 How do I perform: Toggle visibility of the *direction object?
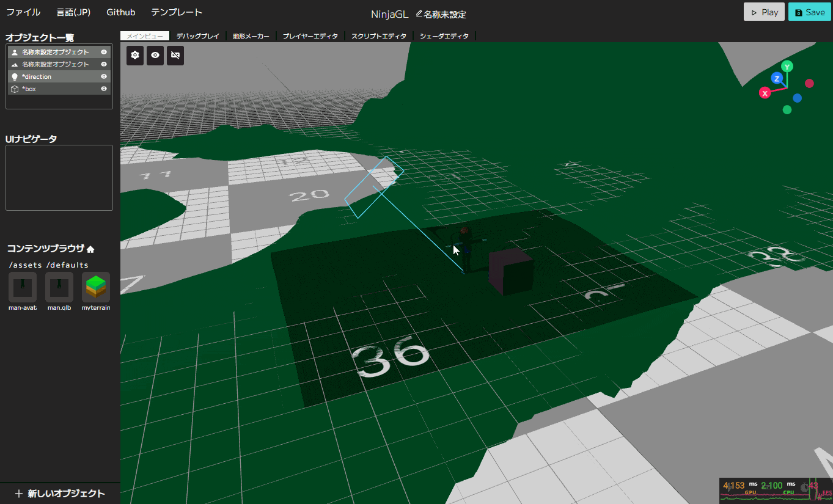tap(105, 76)
